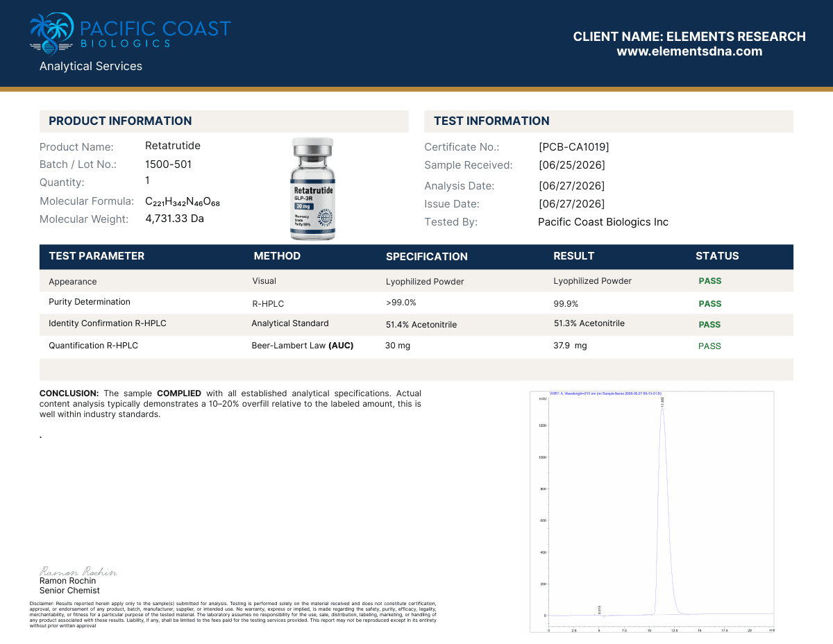Click the 99.9% purity result
This screenshot has width=833, height=644.
pyautogui.click(x=566, y=304)
